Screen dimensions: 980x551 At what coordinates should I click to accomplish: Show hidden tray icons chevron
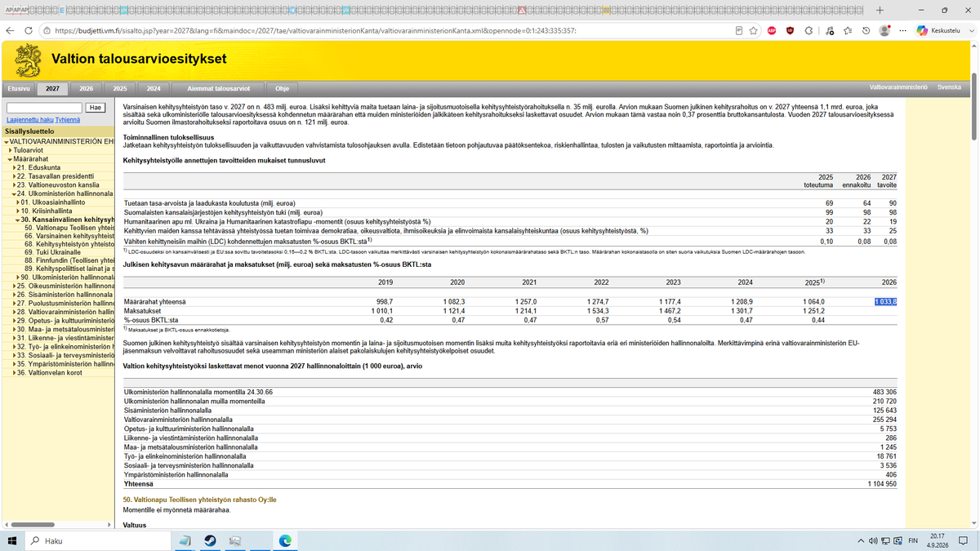[861, 541]
